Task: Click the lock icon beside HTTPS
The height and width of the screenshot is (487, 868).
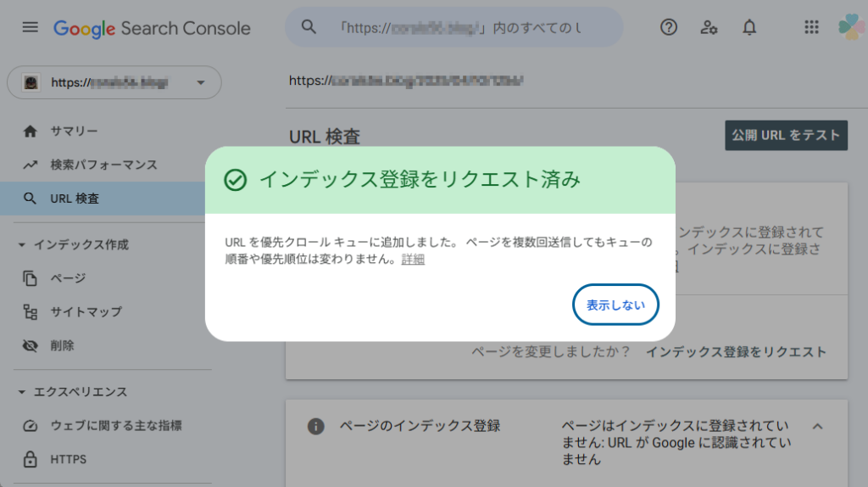Action: click(x=30, y=459)
